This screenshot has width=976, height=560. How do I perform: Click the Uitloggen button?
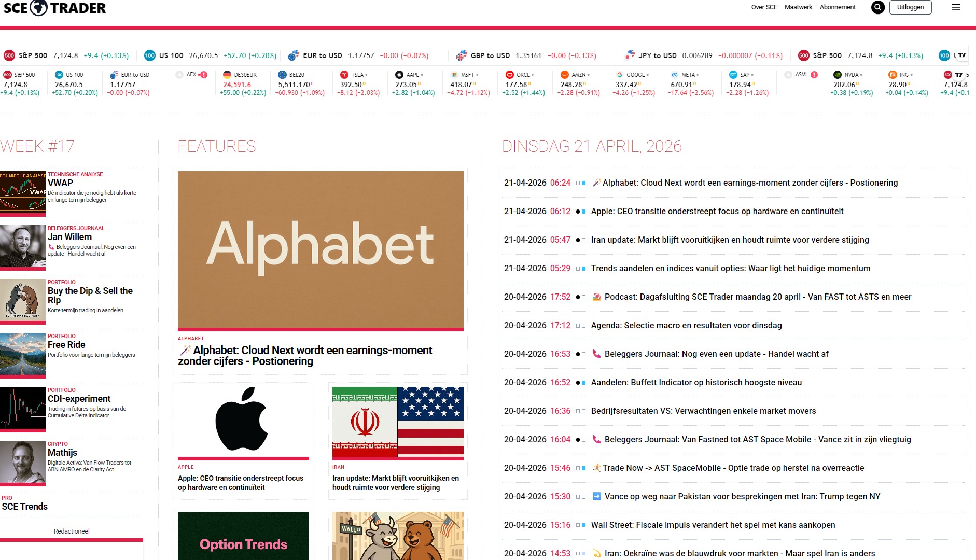click(x=910, y=7)
